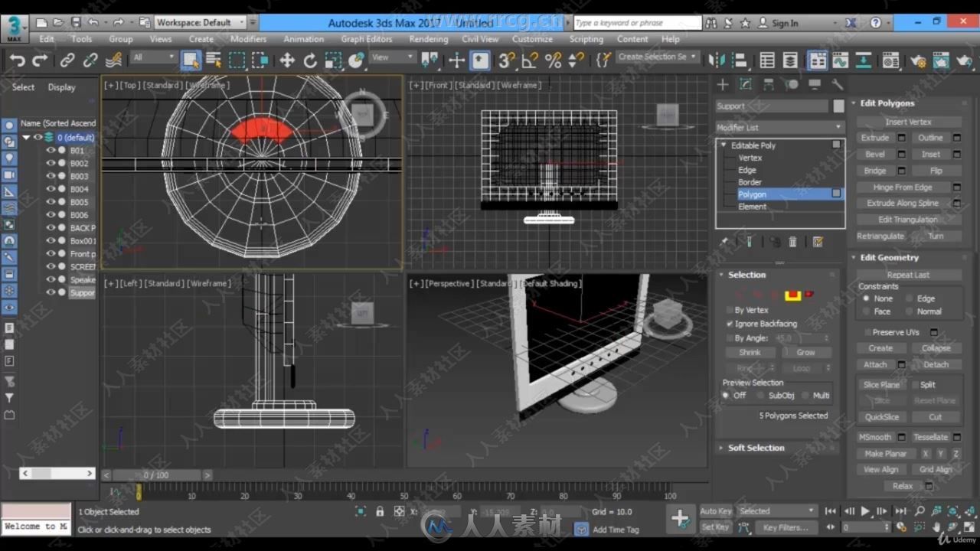Open Select by Name dialog
Screen dimensions: 980x551
coord(214,60)
